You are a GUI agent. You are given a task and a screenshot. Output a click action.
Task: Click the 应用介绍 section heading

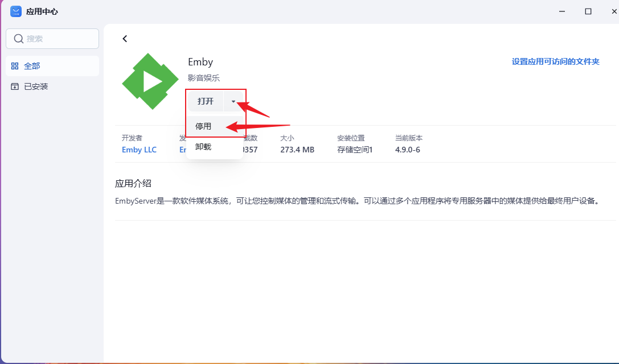tap(133, 183)
